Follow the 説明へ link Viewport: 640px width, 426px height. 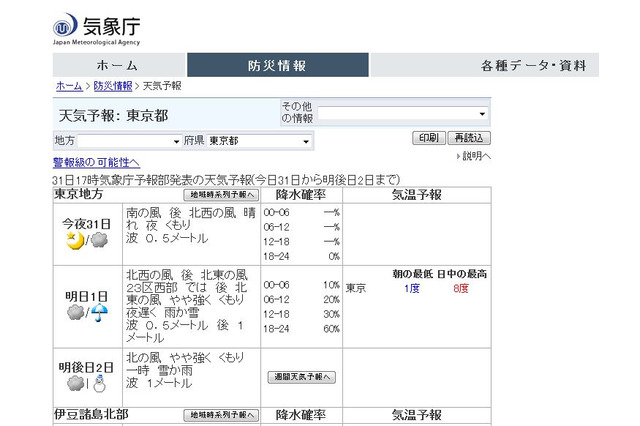click(x=476, y=156)
